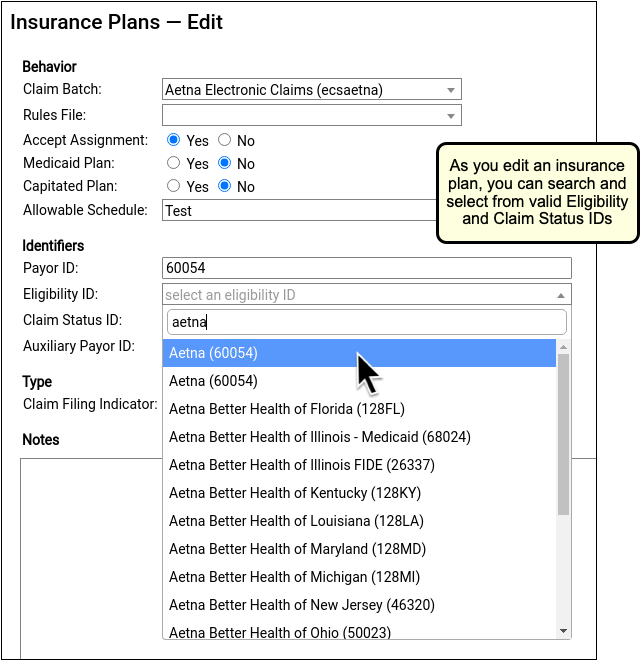640x660 pixels.
Task: Select Aetna Better Health of Florida (128FL)
Action: pos(359,409)
